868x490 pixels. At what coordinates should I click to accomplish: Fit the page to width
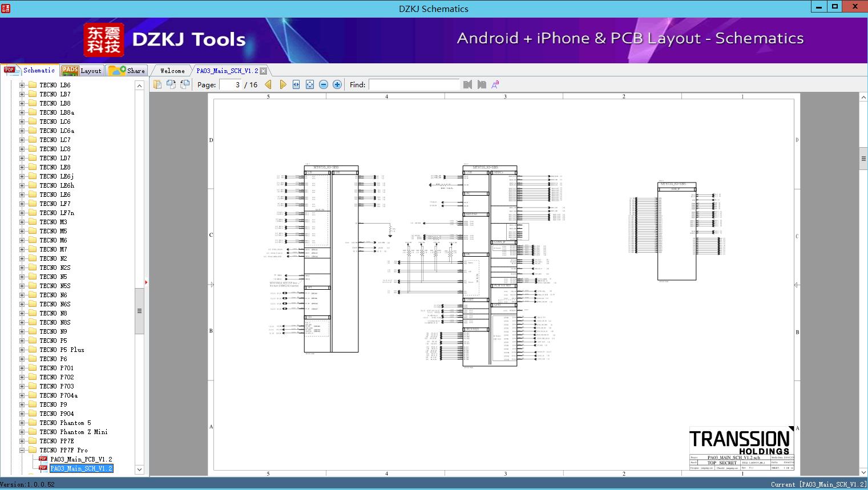pos(296,84)
